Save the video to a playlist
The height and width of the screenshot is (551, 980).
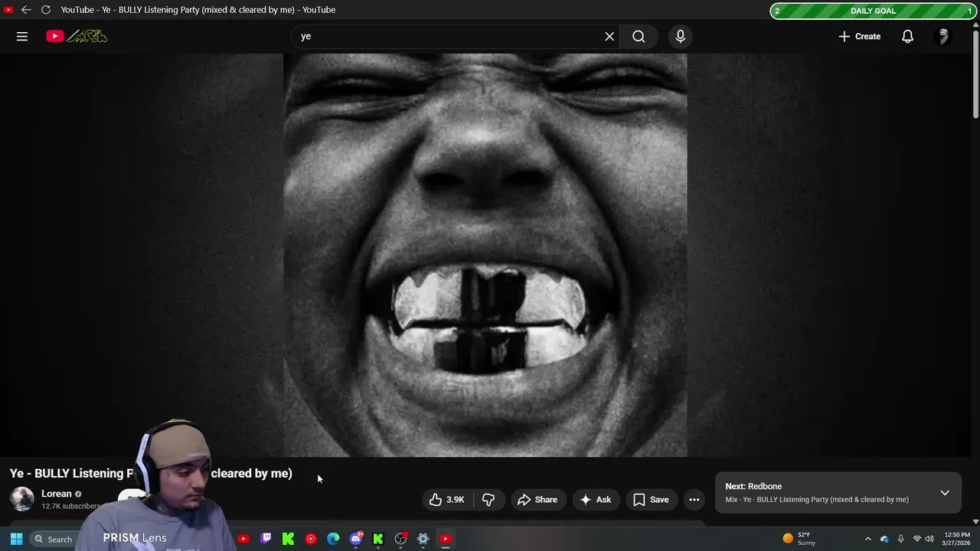point(651,500)
